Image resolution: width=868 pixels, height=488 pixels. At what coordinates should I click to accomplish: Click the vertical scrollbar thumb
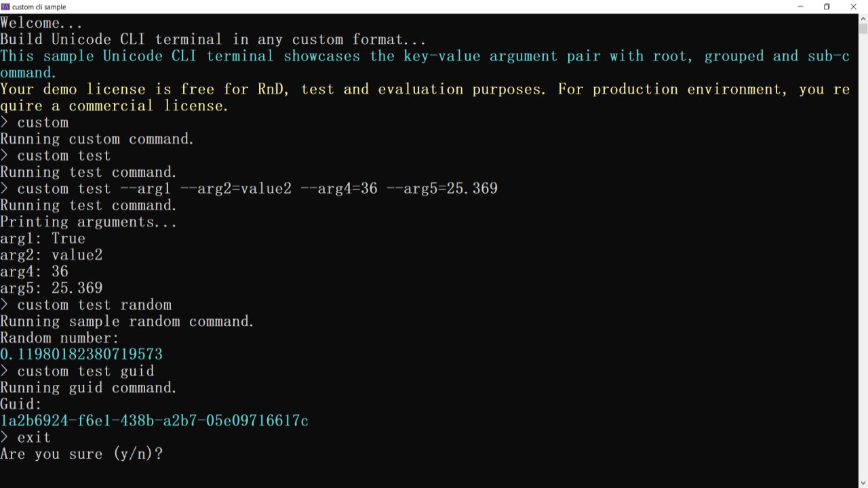863,28
